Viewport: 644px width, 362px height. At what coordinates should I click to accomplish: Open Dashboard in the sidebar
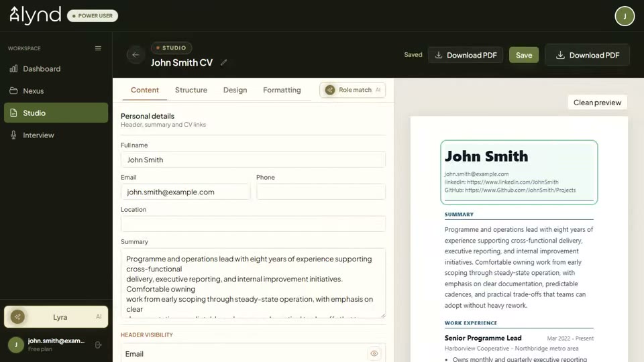pos(56,68)
